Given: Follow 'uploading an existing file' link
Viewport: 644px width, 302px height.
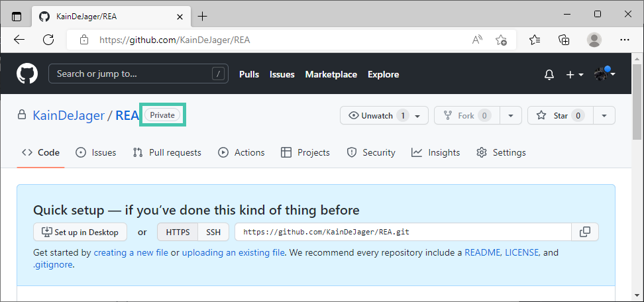Looking at the screenshot, I should 233,252.
